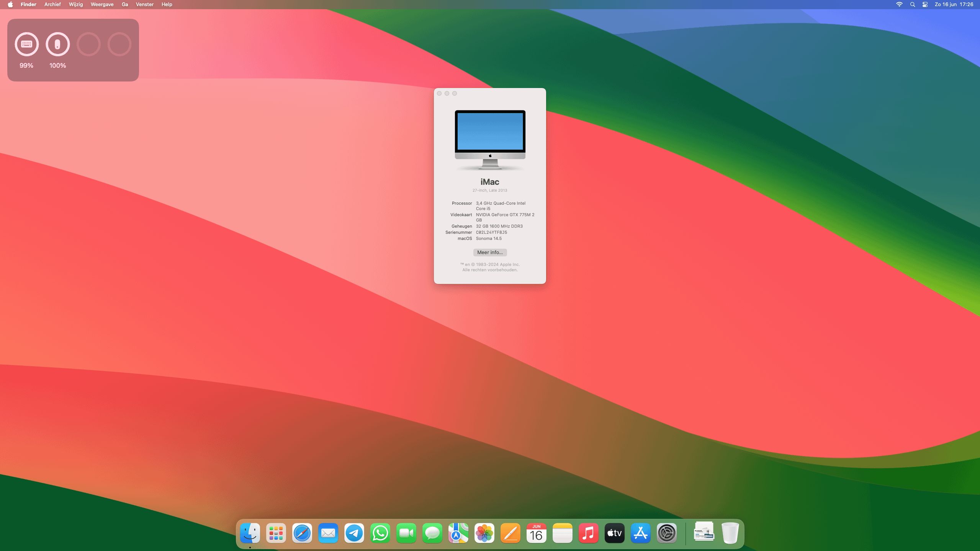Click 32 GB 1600 MHz DDR3 value
Image resolution: width=980 pixels, height=551 pixels.
tap(499, 226)
